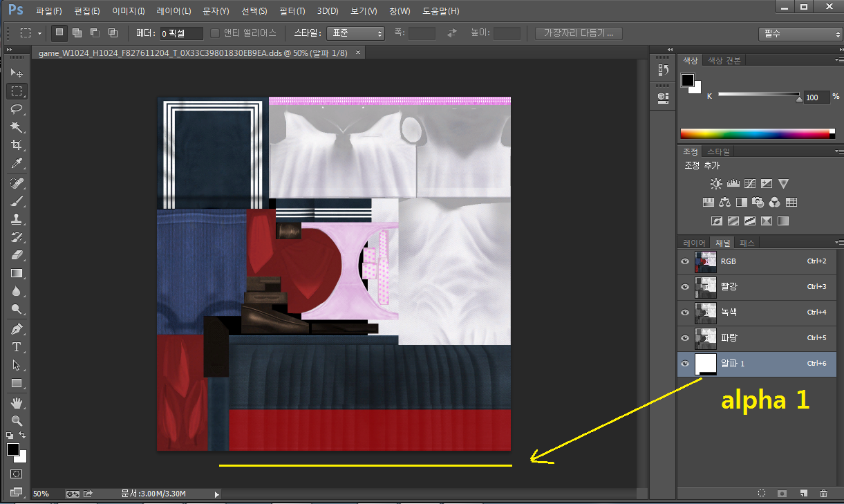
Task: Toggle visibility of 알파 1 channel
Action: [685, 364]
